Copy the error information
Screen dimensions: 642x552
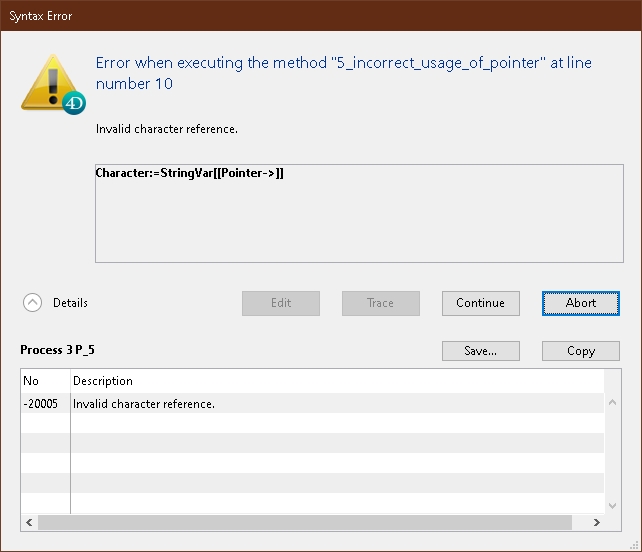[x=580, y=351]
